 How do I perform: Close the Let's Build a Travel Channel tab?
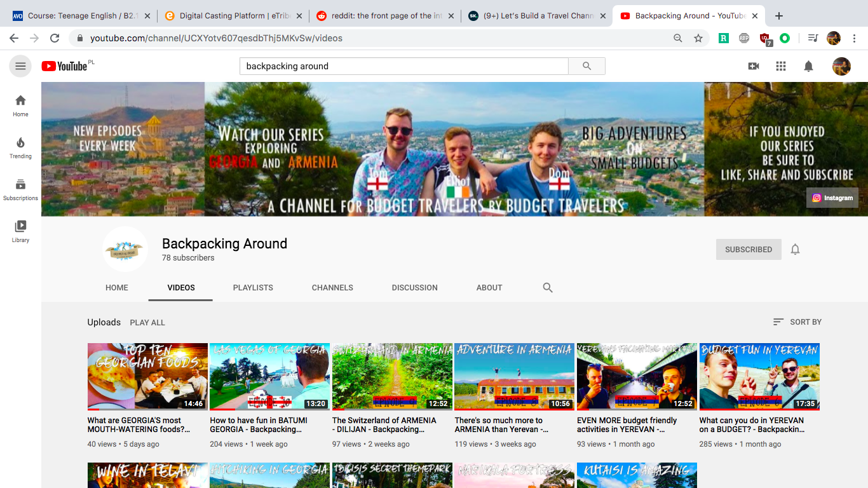pos(603,16)
